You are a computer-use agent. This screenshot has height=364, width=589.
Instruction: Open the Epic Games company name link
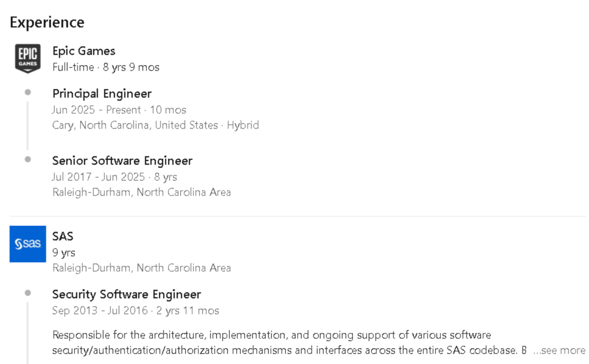click(x=84, y=51)
